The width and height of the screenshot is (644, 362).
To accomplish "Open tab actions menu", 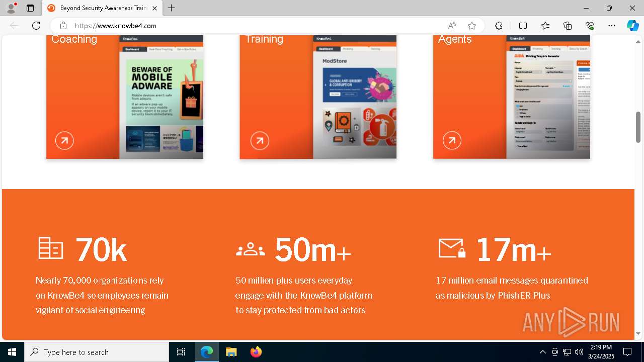I will pos(30,8).
